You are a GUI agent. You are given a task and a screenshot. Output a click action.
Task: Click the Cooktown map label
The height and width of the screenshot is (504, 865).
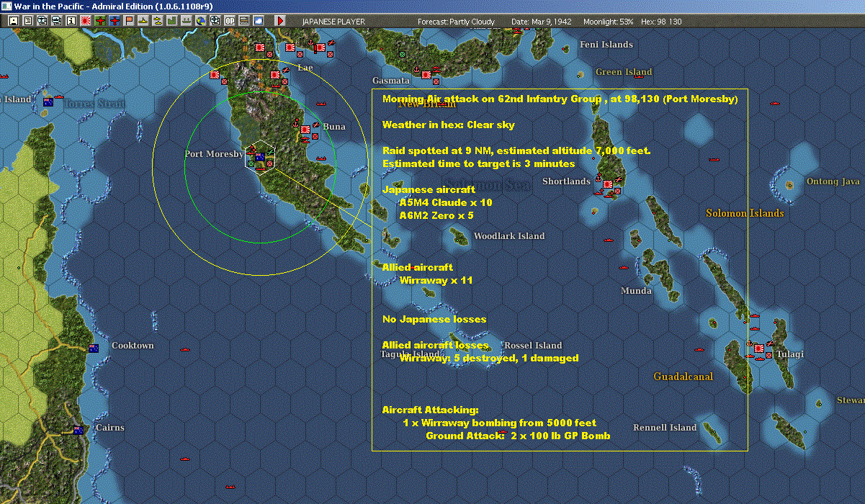[133, 346]
